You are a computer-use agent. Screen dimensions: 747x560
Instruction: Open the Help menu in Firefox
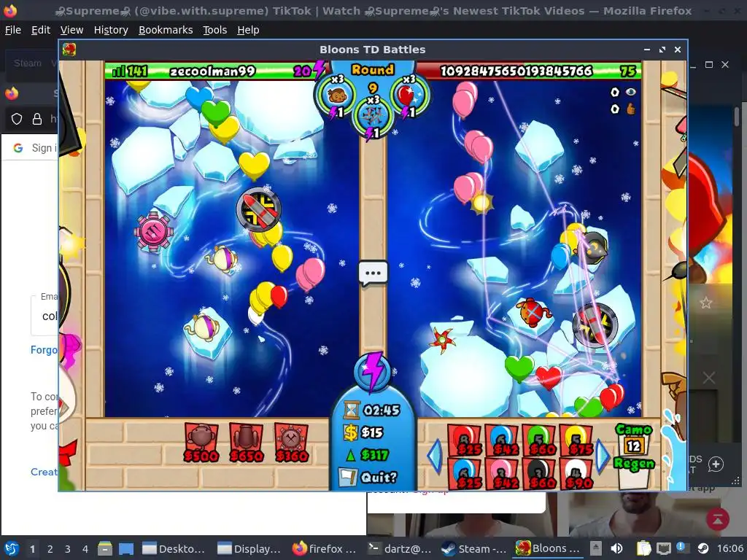(248, 30)
